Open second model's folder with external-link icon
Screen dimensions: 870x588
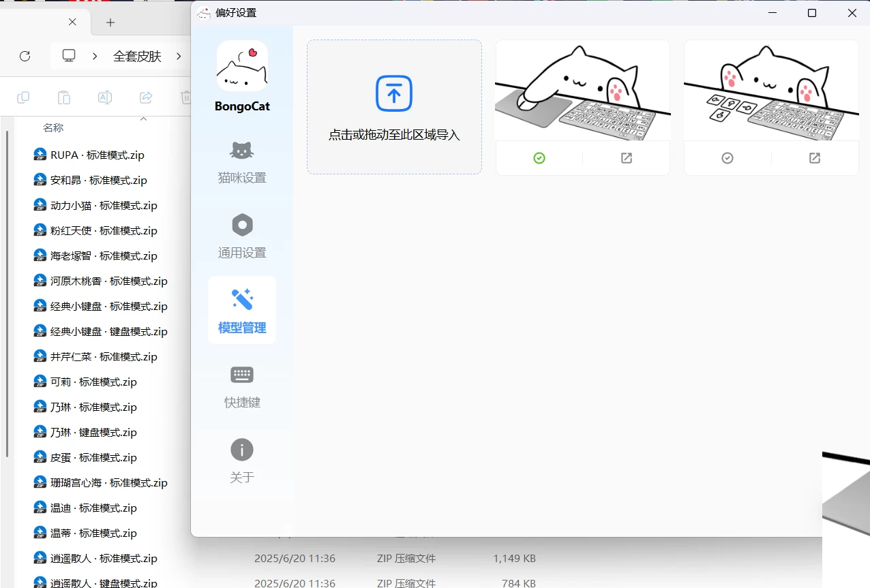815,158
